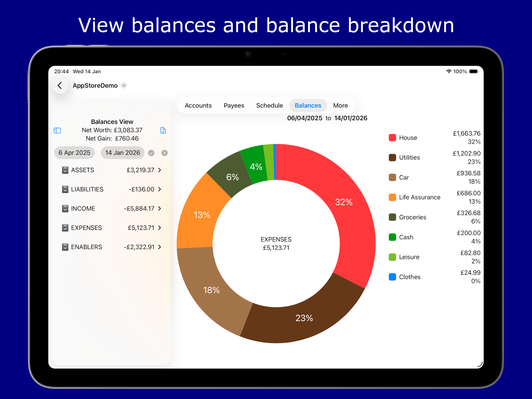This screenshot has width=532, height=399.
Task: Click the 14/01/2026 chart end date
Action: [x=351, y=118]
